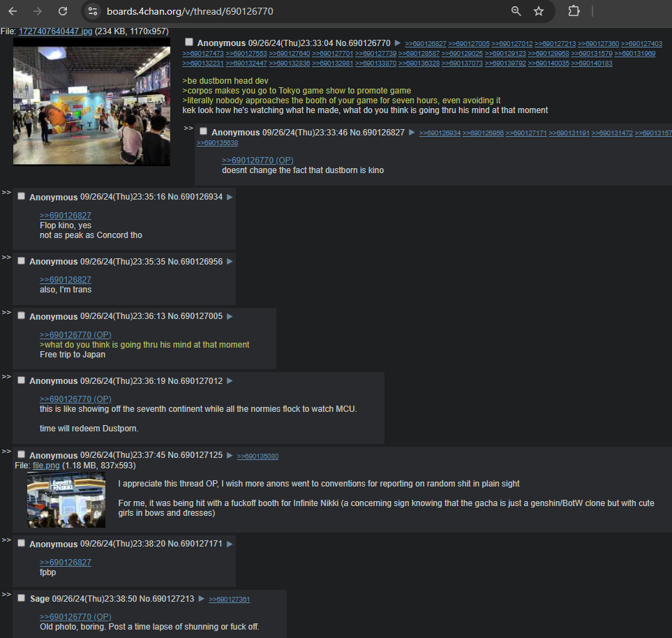Tick the checkbox for post No.690127171
Screen dimensions: 672x638
[x=21, y=543]
